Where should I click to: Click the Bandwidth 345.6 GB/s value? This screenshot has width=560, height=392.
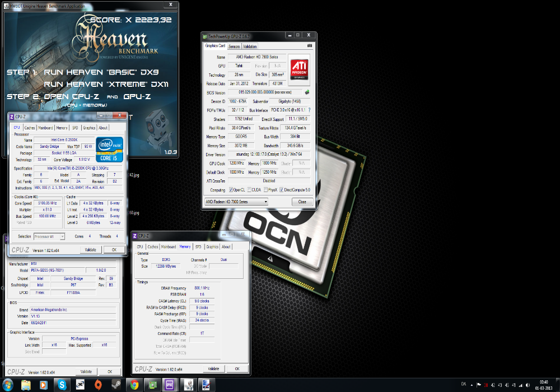[295, 146]
